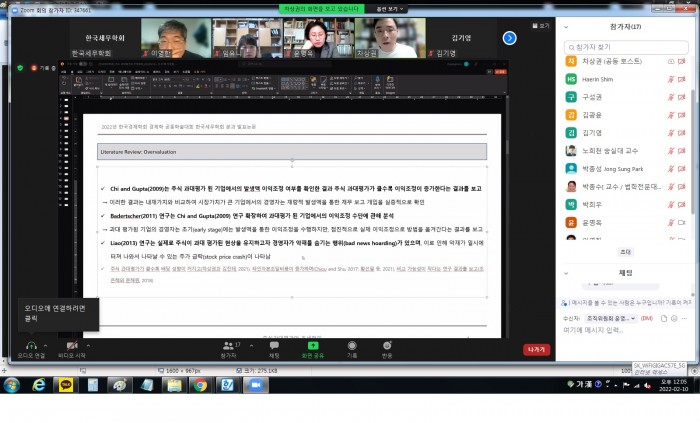Click the green Share Screen icon
Viewport: 700px width, 423px height.
pyautogui.click(x=312, y=345)
